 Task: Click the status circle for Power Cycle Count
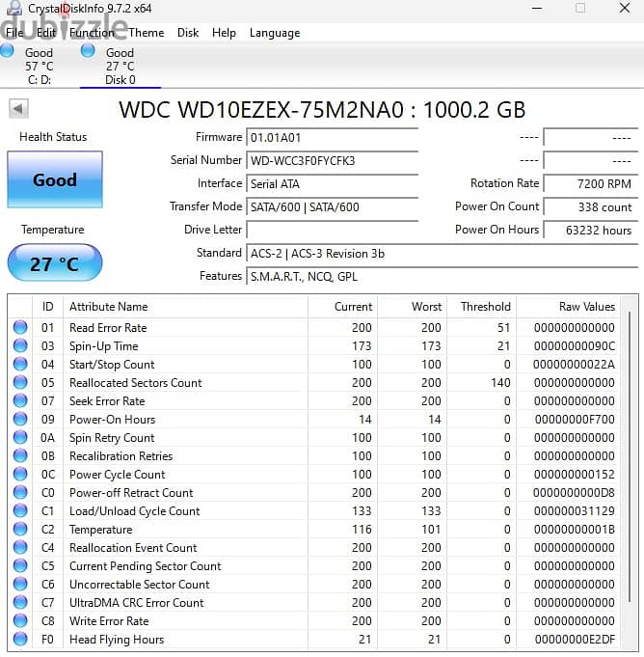click(20, 474)
